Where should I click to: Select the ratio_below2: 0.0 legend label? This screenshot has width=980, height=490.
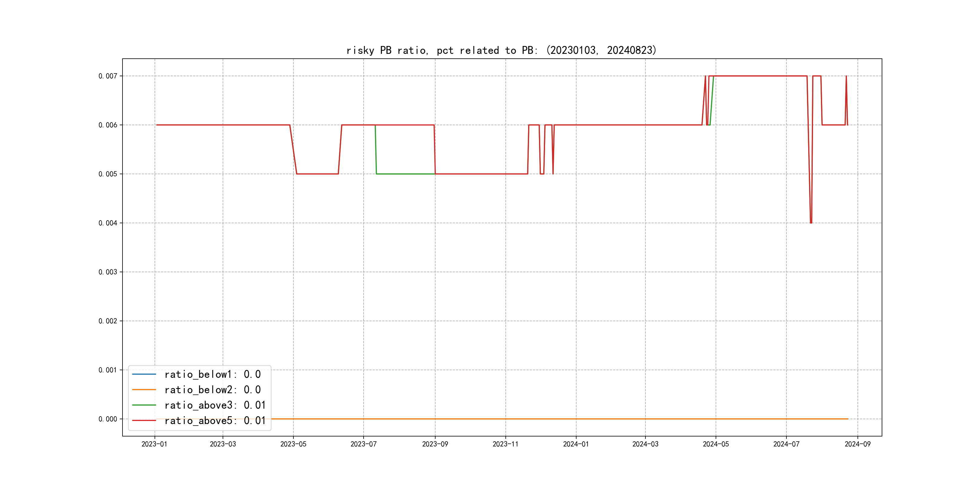point(212,390)
